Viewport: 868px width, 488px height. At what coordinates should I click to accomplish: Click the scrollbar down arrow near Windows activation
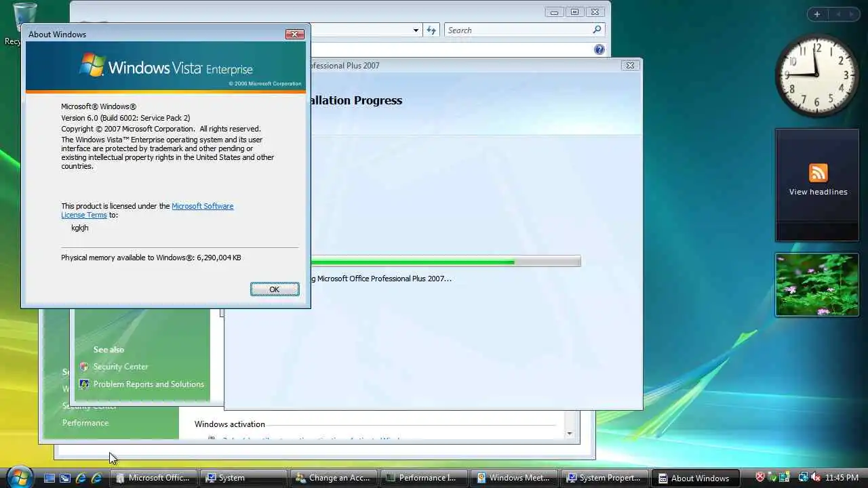pyautogui.click(x=570, y=433)
